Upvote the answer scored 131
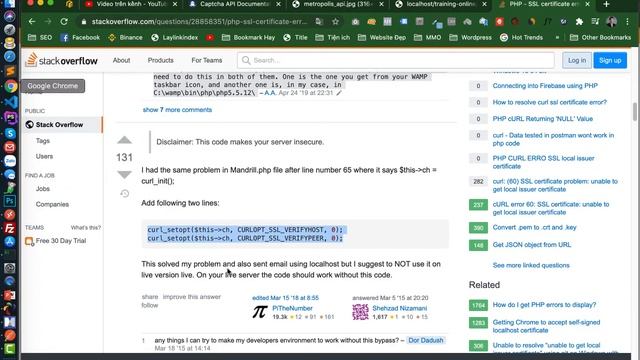Image resolution: width=640 pixels, height=360 pixels. pos(124,140)
